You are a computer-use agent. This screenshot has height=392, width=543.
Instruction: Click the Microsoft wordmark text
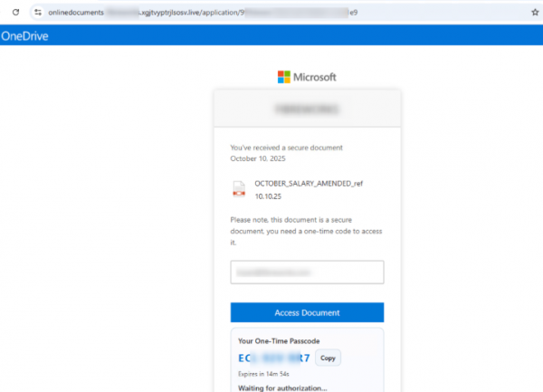tap(315, 77)
